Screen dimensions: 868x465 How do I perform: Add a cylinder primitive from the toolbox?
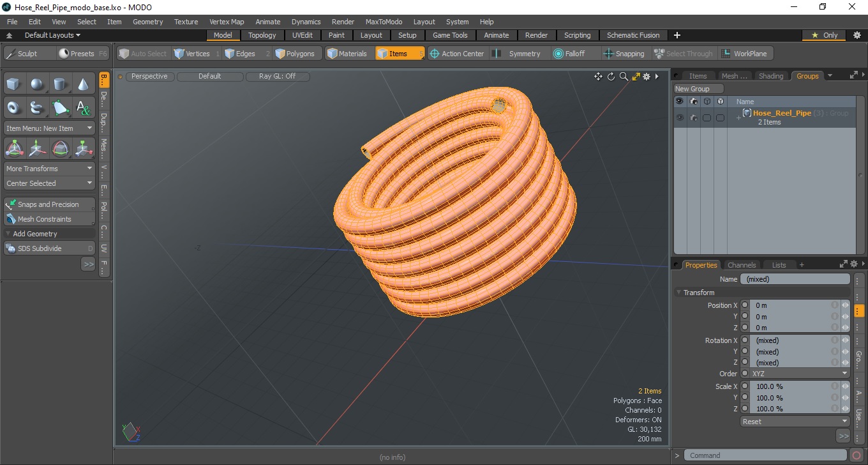61,84
